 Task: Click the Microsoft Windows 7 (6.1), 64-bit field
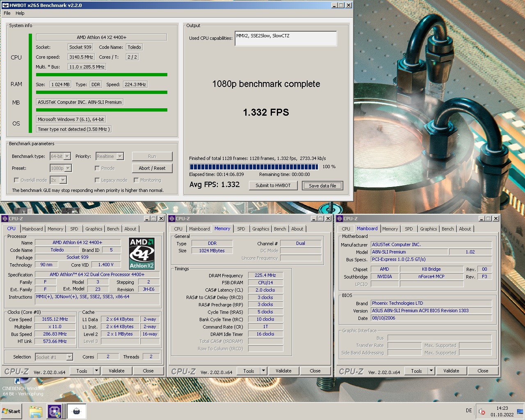tap(71, 119)
